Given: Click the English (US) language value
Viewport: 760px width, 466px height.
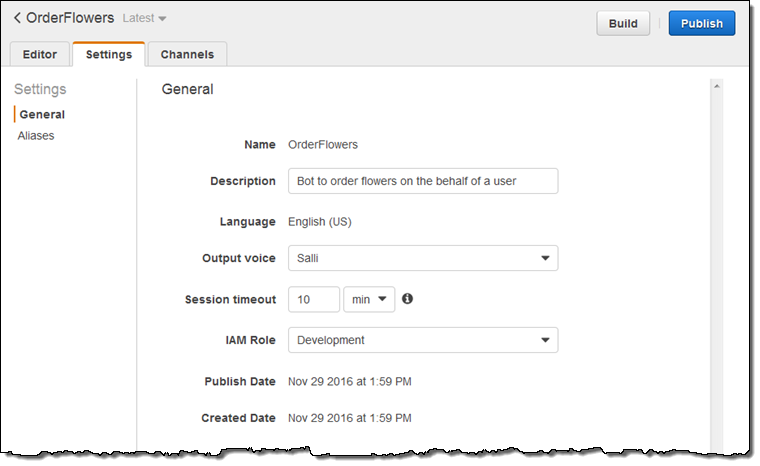Looking at the screenshot, I should point(319,222).
